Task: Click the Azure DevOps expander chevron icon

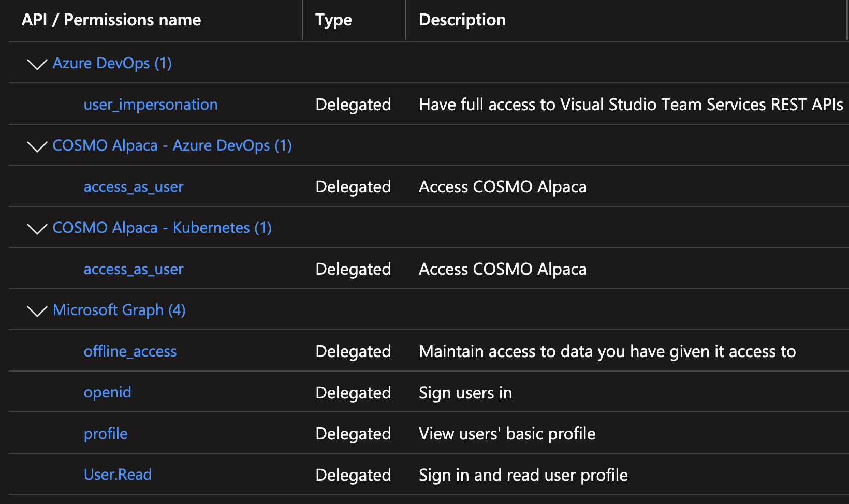Action: 36,65
